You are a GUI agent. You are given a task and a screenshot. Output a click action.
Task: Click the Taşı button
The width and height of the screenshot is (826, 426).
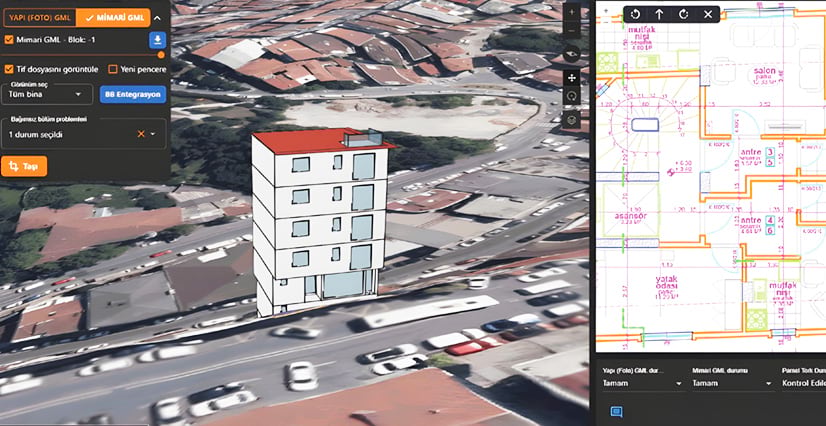click(x=24, y=166)
